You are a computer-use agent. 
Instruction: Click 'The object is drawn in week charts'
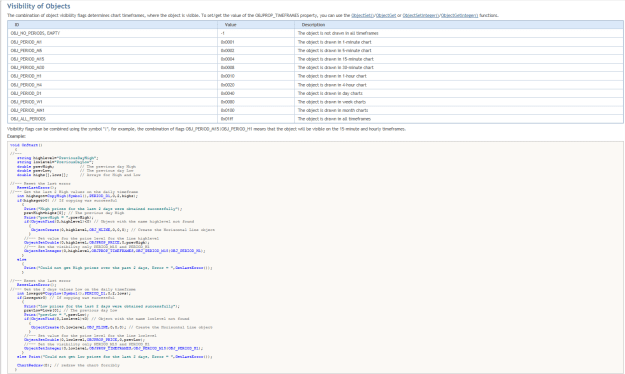(332, 102)
